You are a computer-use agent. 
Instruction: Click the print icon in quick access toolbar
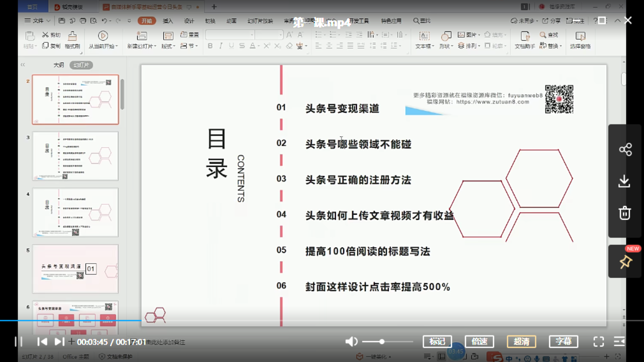click(83, 21)
